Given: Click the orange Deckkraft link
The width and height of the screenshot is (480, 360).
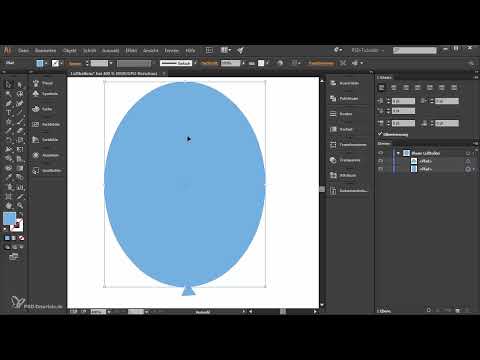Looking at the screenshot, I should 209,63.
